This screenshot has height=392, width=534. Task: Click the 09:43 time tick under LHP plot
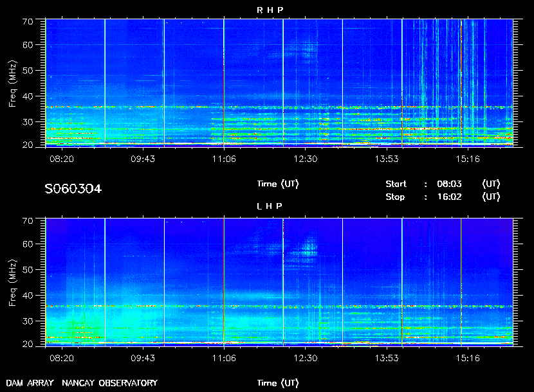coord(143,358)
